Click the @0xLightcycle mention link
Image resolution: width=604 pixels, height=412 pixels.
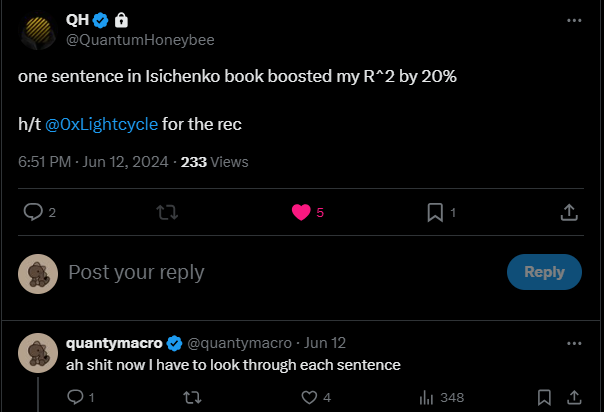point(101,124)
